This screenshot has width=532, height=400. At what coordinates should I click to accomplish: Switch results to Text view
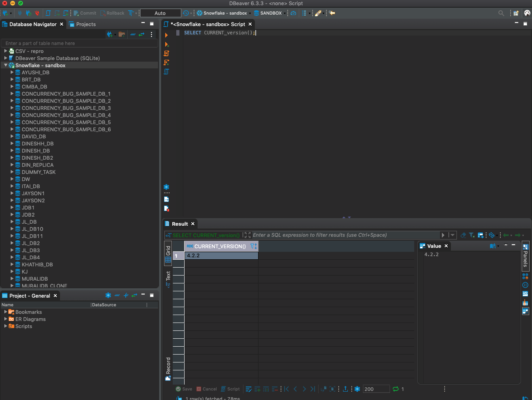click(x=168, y=279)
